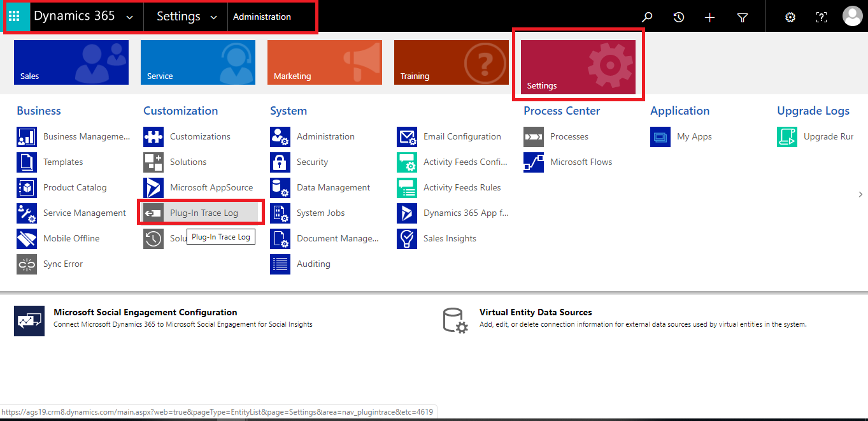Click the Security shield icon
Viewport: 868px width, 421px height.
(x=280, y=162)
